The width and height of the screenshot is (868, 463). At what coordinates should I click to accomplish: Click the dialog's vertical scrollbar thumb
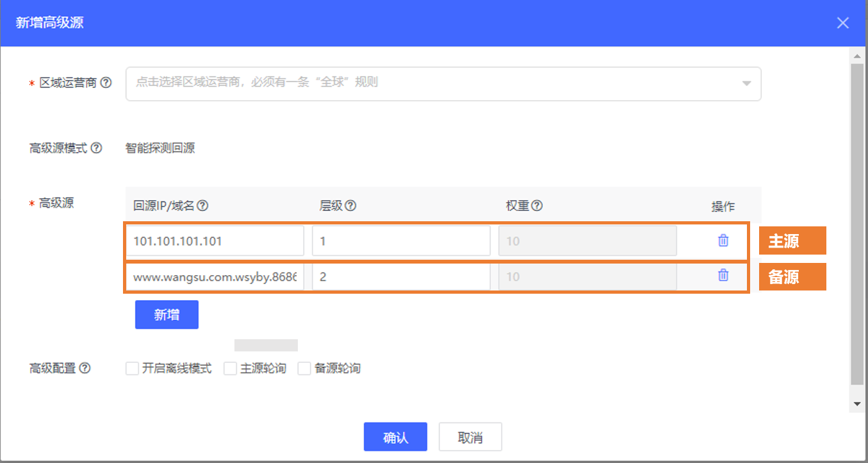pos(858,224)
